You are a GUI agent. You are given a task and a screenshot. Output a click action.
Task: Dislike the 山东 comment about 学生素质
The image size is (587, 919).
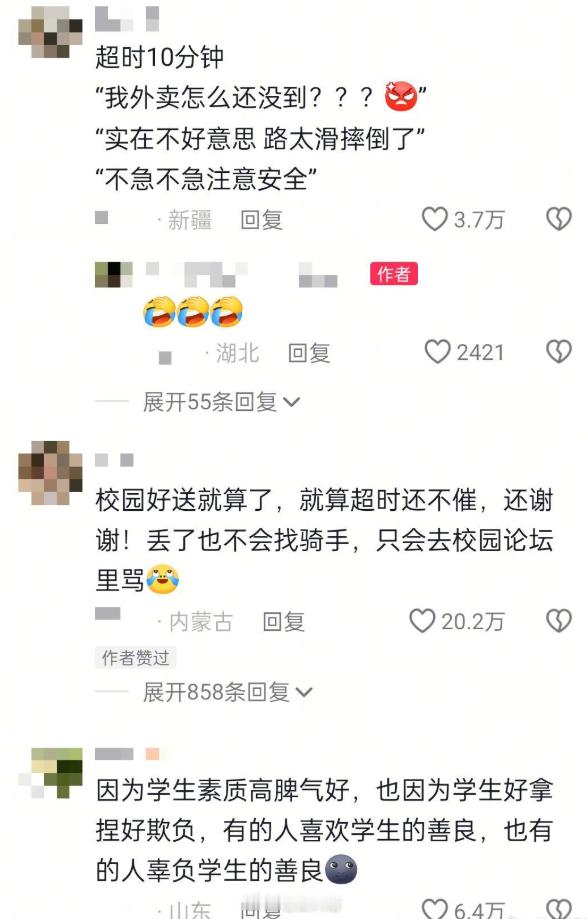tap(558, 908)
